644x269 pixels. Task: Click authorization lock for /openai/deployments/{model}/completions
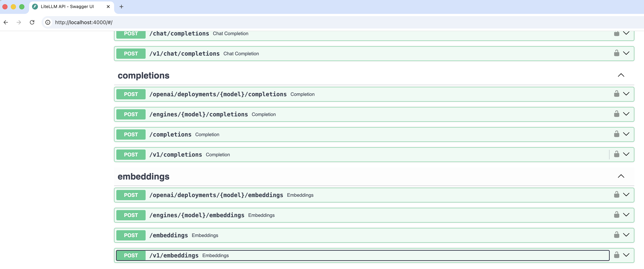[x=617, y=94]
